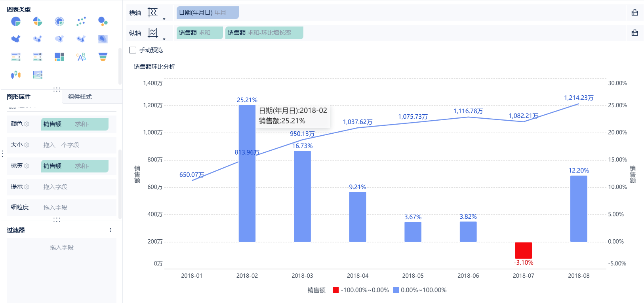Open the 销售额 field in 标签 row
Screen dimensions: 644x303
[x=75, y=166]
